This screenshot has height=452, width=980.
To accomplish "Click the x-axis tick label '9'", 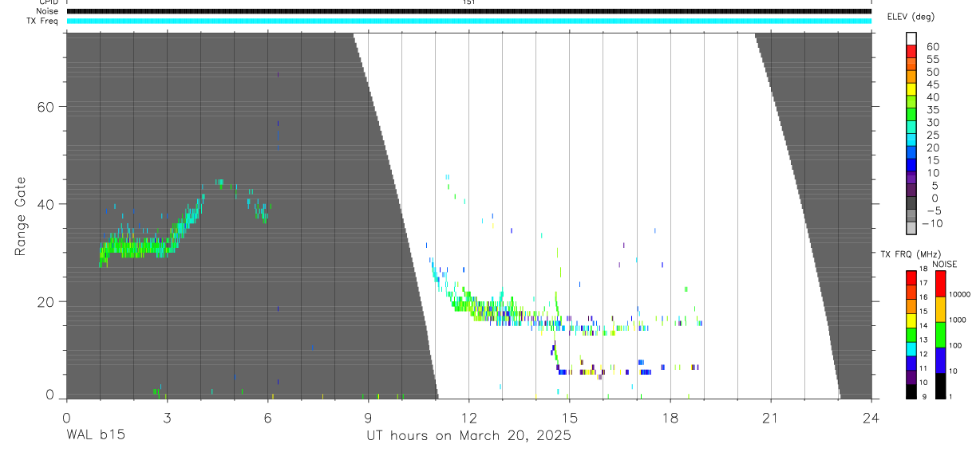I will pos(368,417).
